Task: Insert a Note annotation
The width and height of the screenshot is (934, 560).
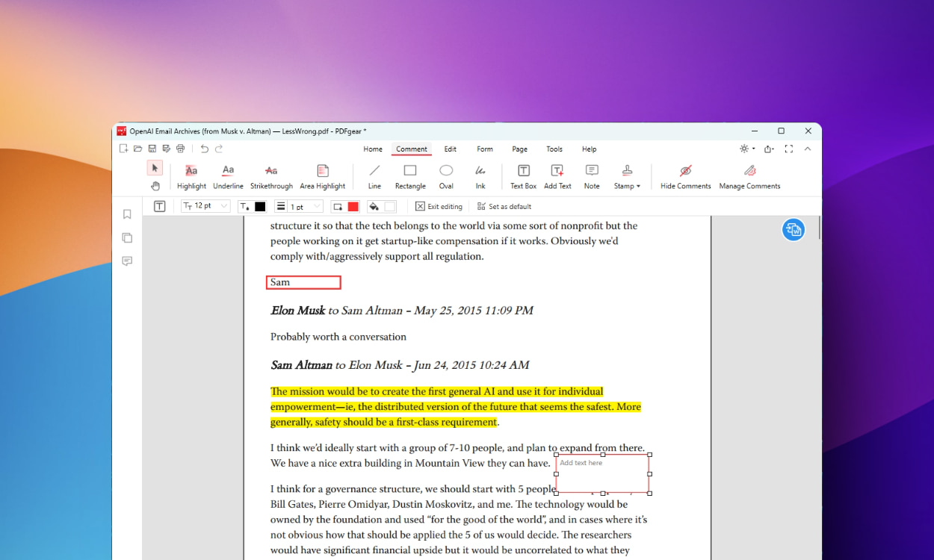Action: [x=591, y=175]
